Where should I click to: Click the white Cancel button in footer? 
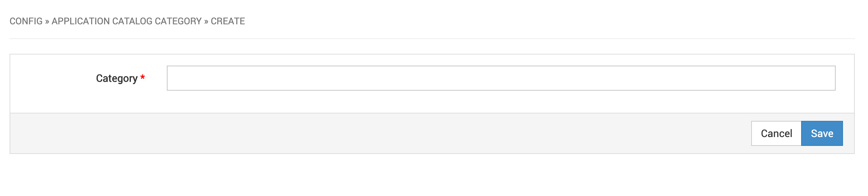point(776,133)
